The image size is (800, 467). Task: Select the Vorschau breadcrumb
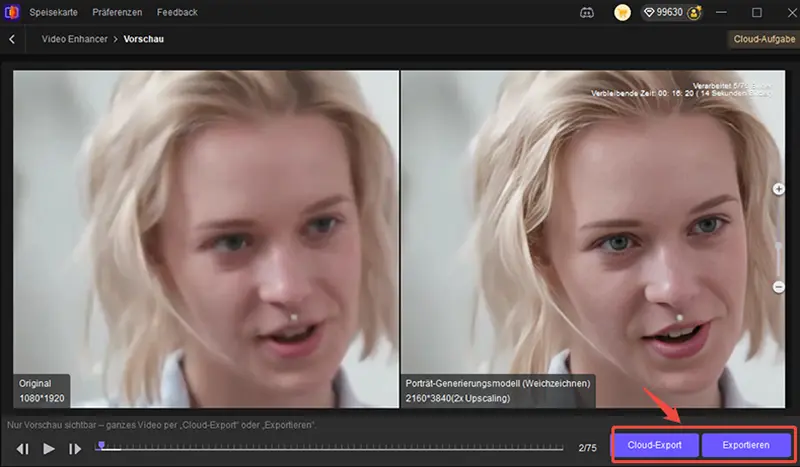point(143,39)
